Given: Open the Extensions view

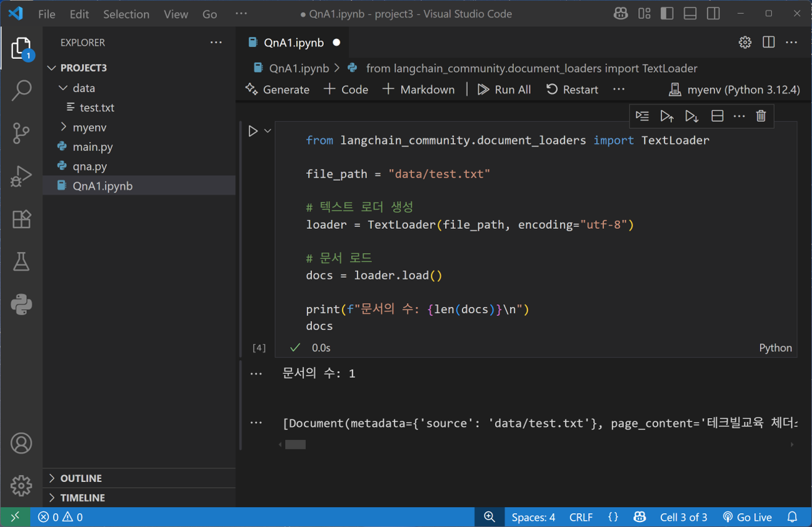Looking at the screenshot, I should pos(21,219).
